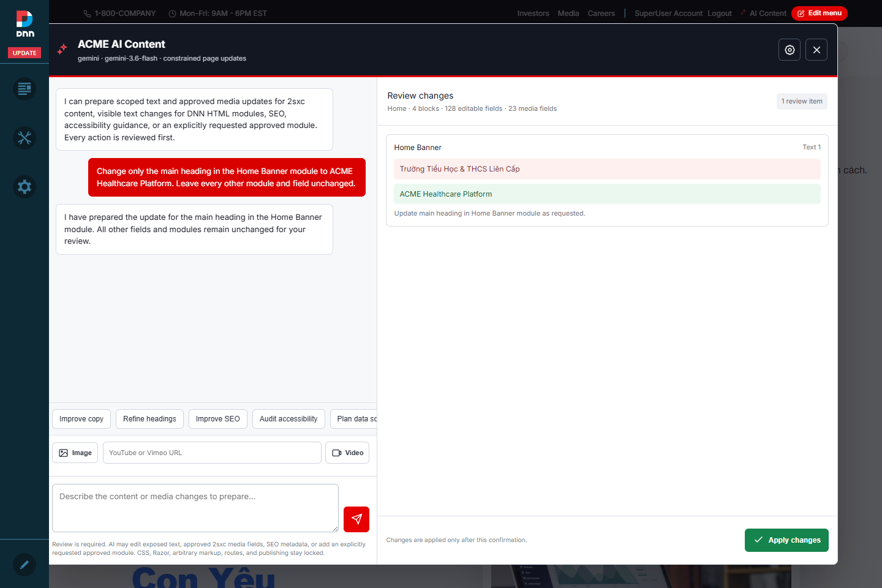
Task: Open the SuperUser Account link
Action: click(x=668, y=13)
